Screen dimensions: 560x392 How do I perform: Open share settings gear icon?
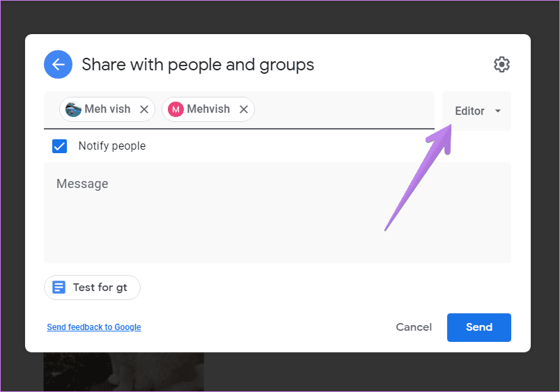[x=501, y=65]
